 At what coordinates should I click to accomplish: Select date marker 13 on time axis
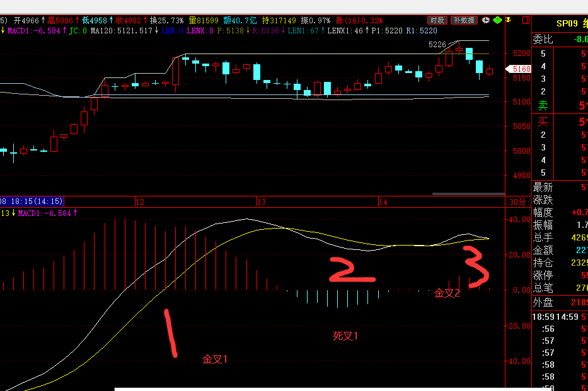pyautogui.click(x=262, y=202)
